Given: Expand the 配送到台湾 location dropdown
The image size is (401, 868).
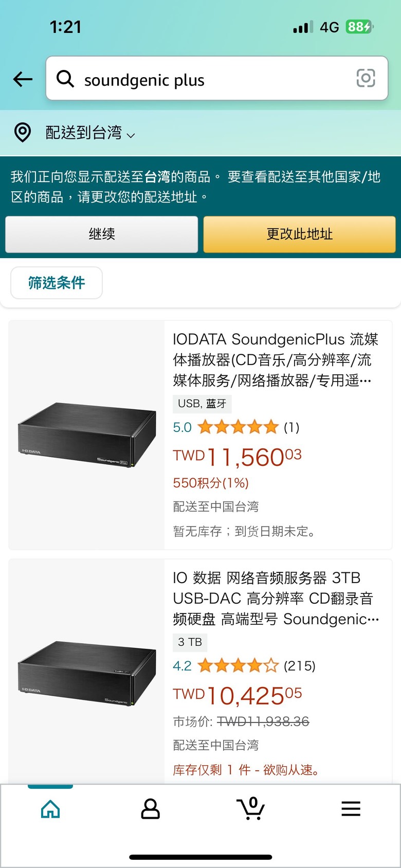Looking at the screenshot, I should pyautogui.click(x=90, y=133).
